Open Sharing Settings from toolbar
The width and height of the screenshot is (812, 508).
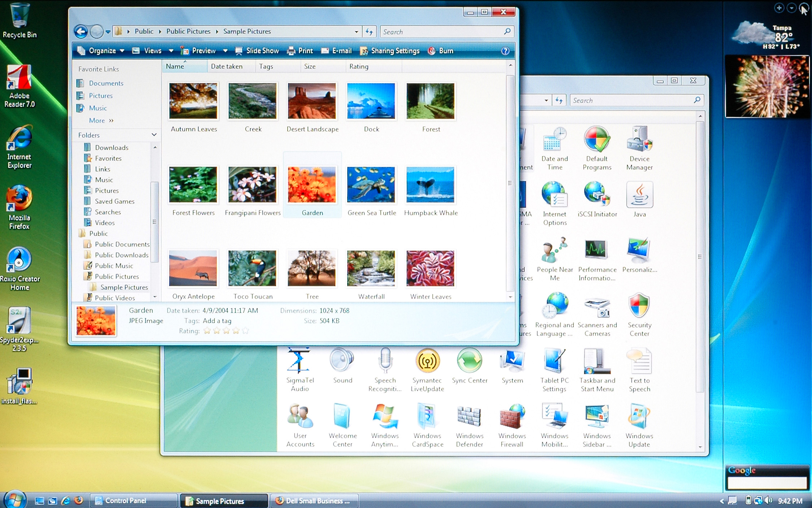point(390,51)
